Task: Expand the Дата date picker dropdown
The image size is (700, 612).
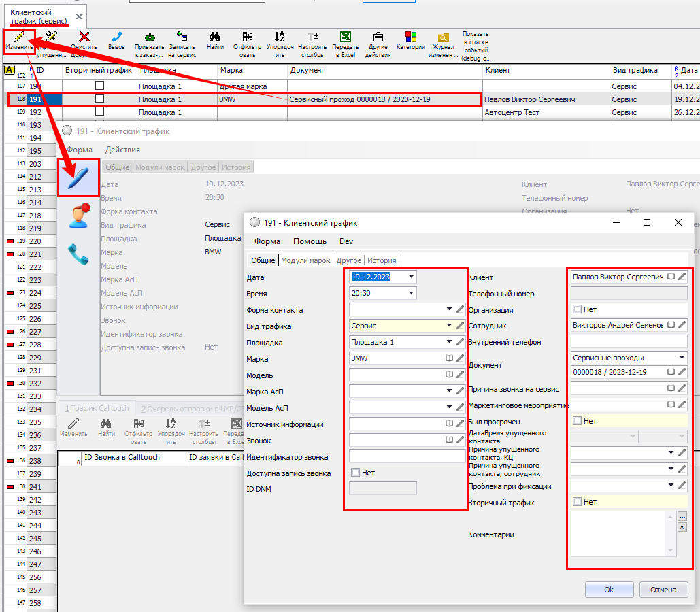Action: 410,277
